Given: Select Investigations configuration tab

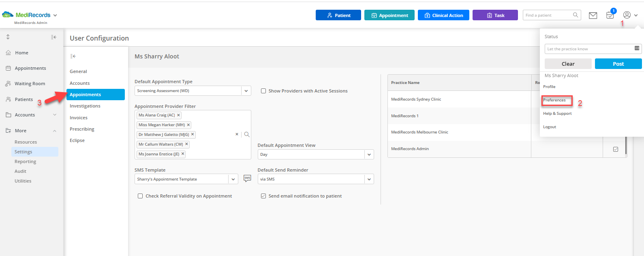Looking at the screenshot, I should (85, 106).
